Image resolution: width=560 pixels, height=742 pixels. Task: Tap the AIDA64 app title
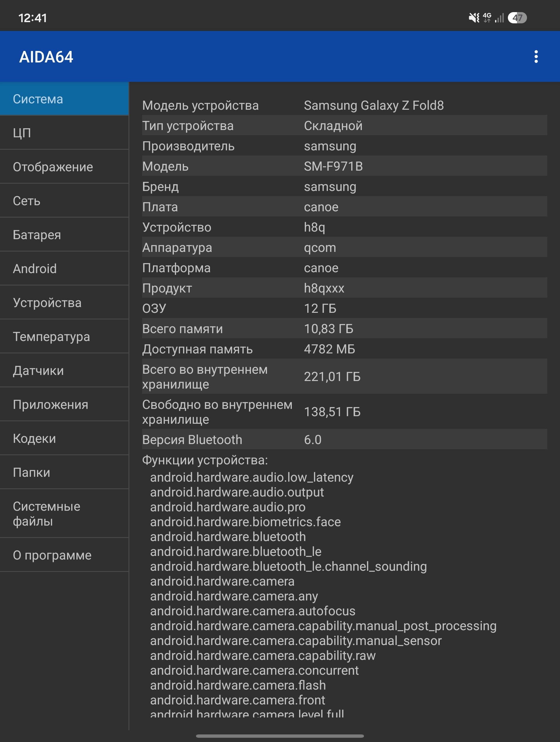pos(46,57)
